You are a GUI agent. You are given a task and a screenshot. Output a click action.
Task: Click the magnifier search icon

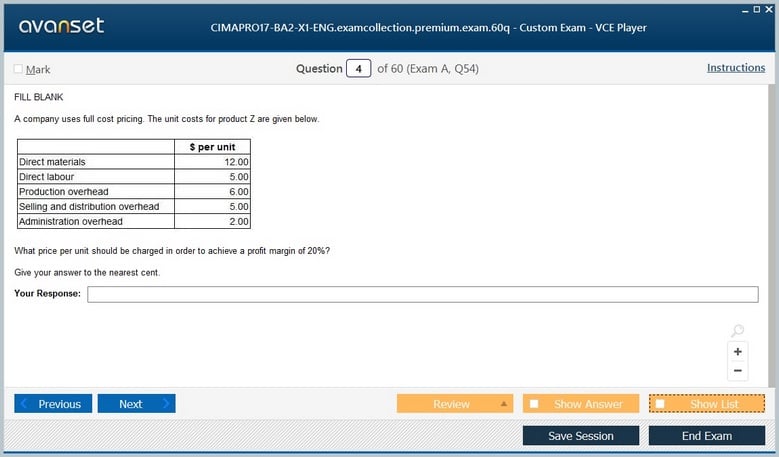738,331
